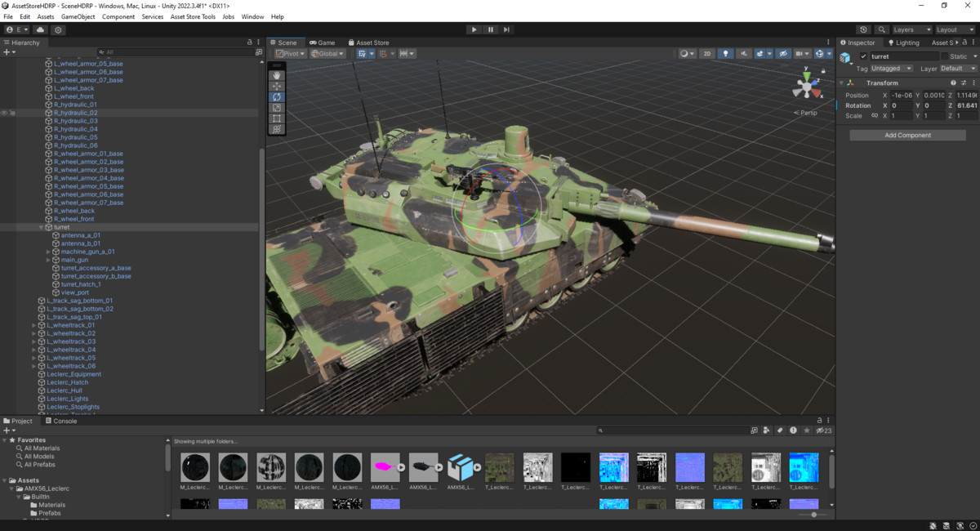The width and height of the screenshot is (980, 531).
Task: Toggle the Static checkbox
Action: 945,56
